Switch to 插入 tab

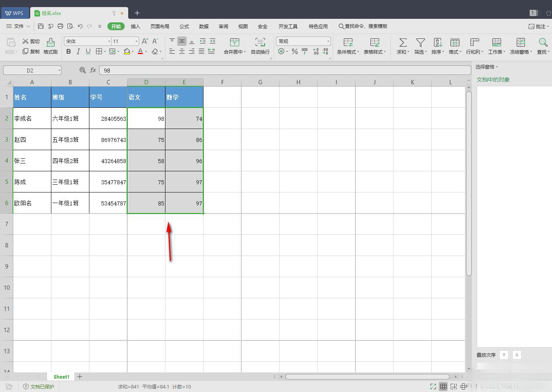[x=135, y=26]
